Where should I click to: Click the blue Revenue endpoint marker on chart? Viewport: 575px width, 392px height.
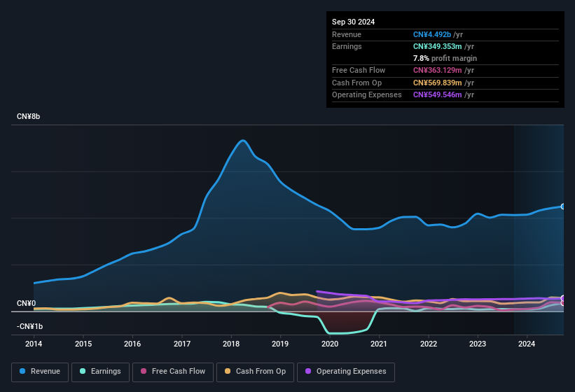[x=563, y=206]
